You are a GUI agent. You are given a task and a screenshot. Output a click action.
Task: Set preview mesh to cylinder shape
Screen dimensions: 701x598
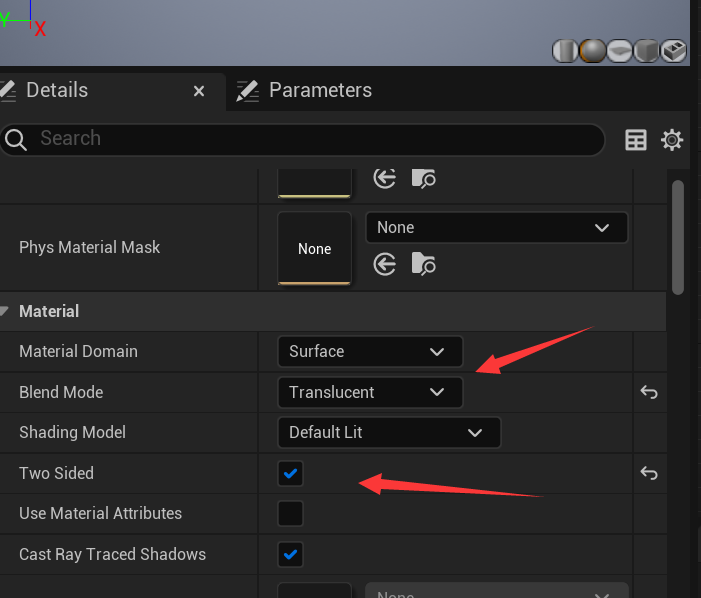click(x=566, y=50)
